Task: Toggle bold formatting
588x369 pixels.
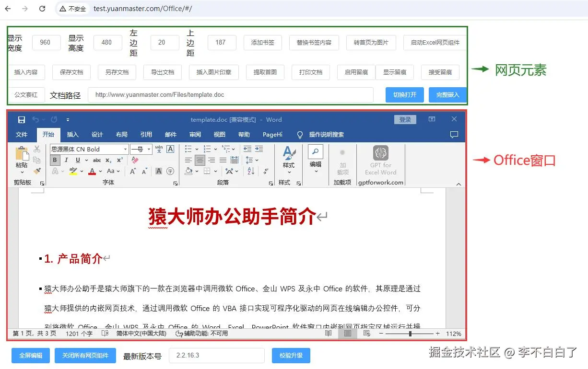Action: tap(56, 160)
